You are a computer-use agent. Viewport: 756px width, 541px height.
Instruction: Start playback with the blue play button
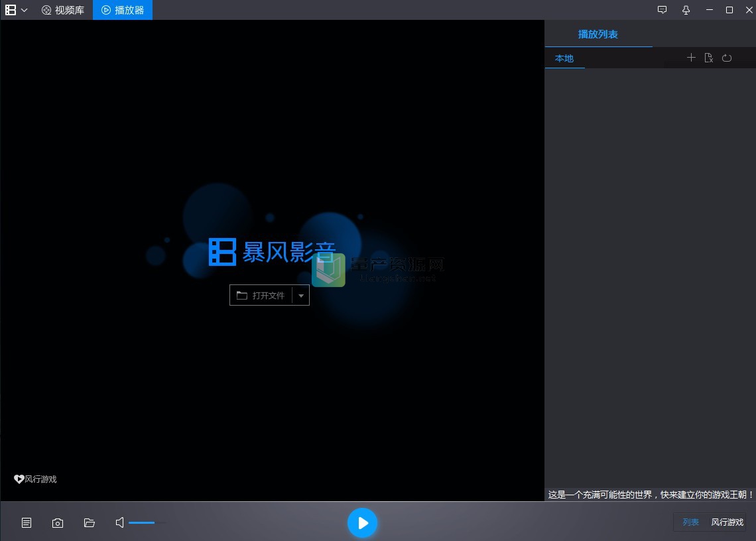point(362,522)
